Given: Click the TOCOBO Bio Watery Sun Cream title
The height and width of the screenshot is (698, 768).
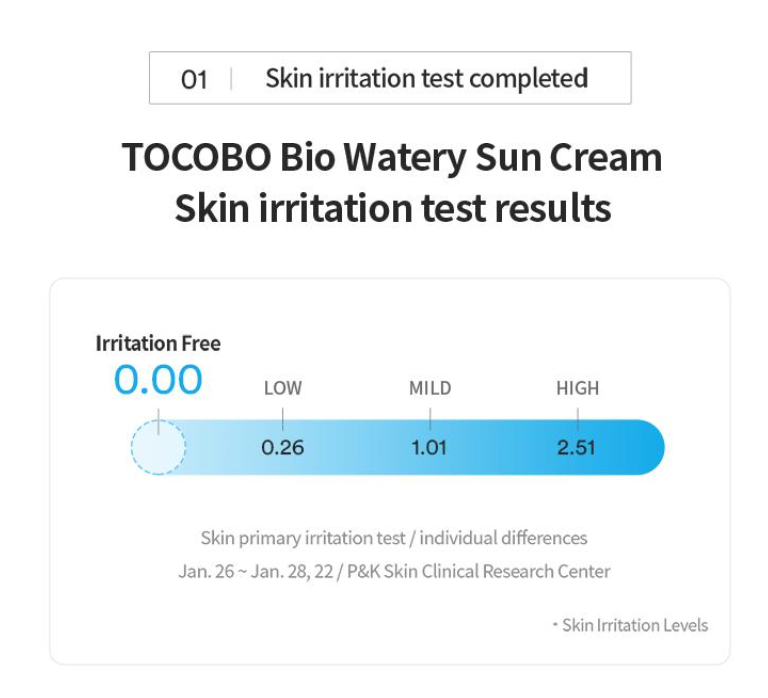Looking at the screenshot, I should (392, 157).
